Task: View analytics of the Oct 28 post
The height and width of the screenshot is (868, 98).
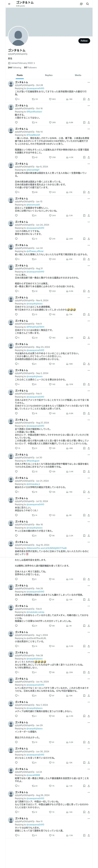Action: click(x=69, y=99)
